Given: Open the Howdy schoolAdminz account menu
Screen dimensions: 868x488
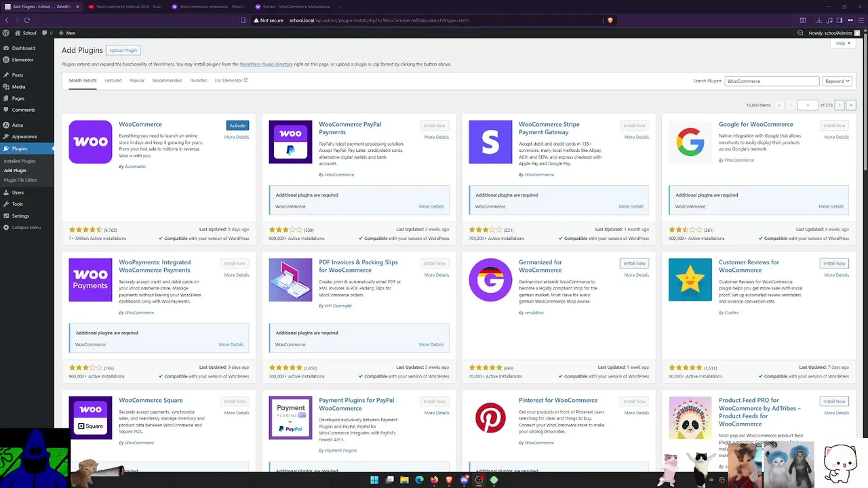Looking at the screenshot, I should [x=834, y=33].
